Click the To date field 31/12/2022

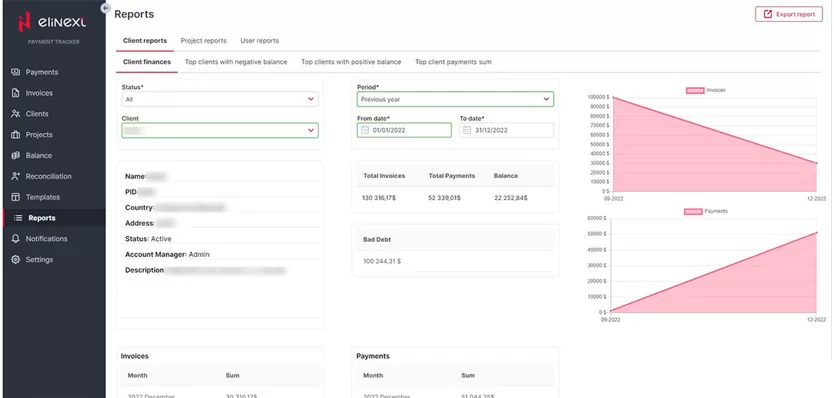pos(506,130)
